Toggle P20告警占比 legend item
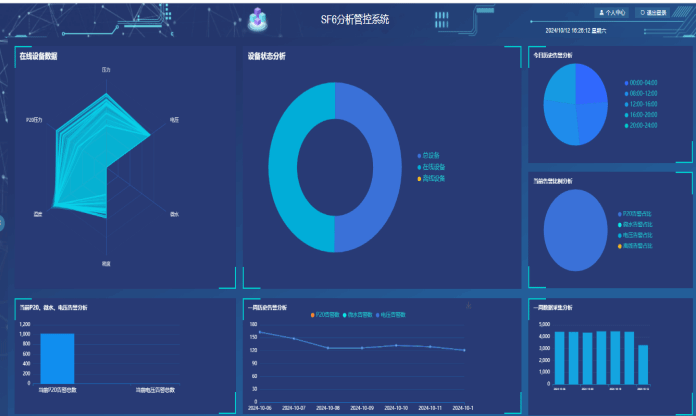The width and height of the screenshot is (696, 416). pos(634,213)
